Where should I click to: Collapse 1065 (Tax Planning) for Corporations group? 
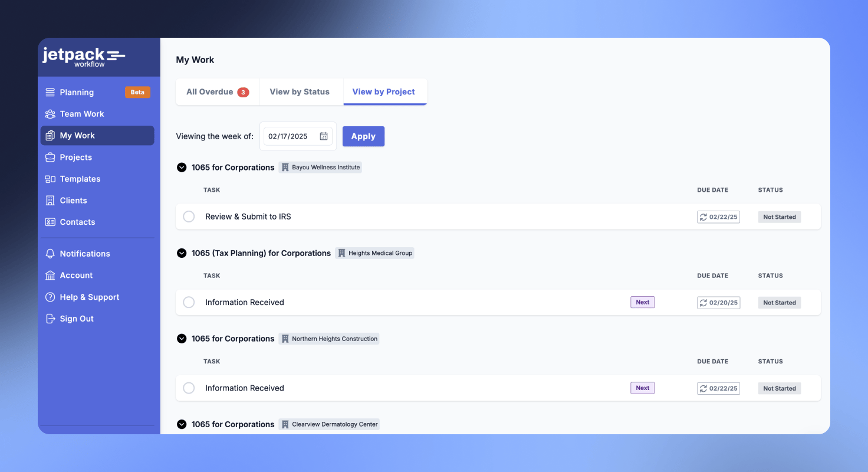point(182,253)
